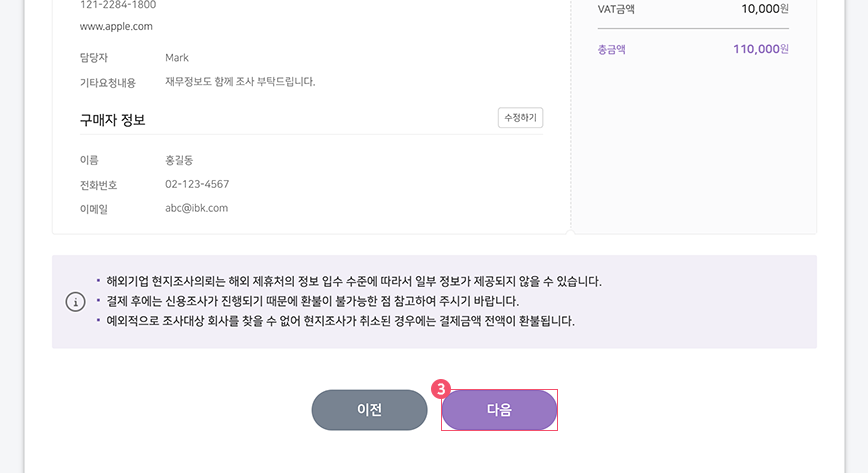Click the 다음 (Next) button
This screenshot has height=473, width=868.
[x=499, y=410]
